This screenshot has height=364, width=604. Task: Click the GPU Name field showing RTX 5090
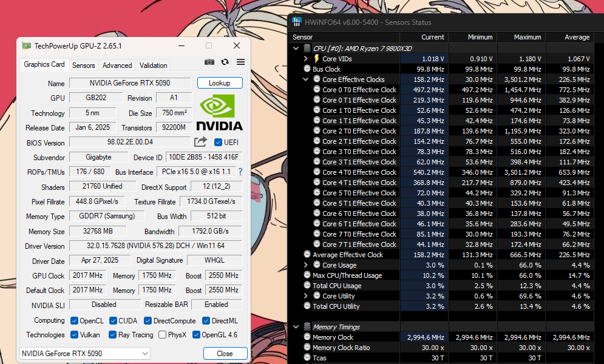coord(130,83)
